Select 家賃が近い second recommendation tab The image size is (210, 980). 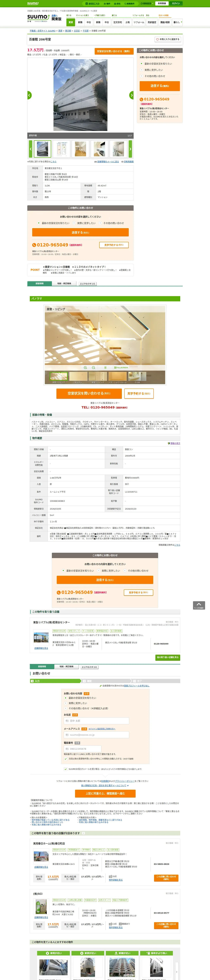(x=88, y=953)
